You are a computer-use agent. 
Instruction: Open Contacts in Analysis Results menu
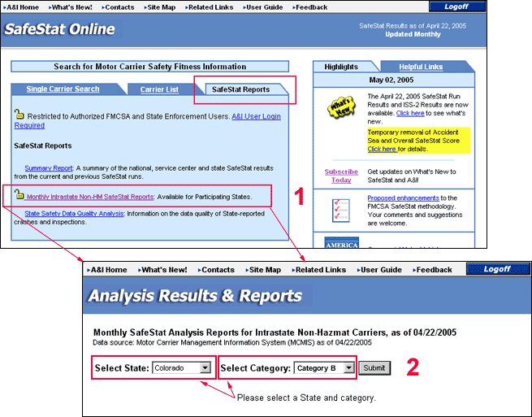pyautogui.click(x=217, y=270)
